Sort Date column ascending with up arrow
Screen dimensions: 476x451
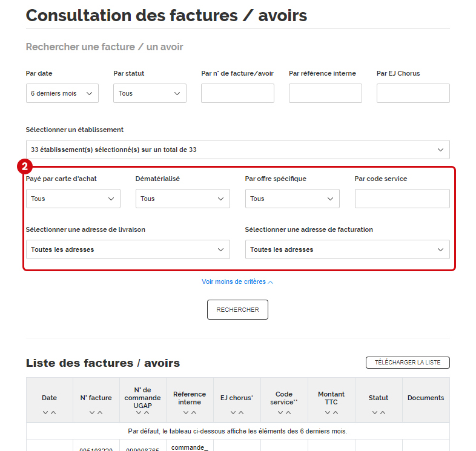54,413
